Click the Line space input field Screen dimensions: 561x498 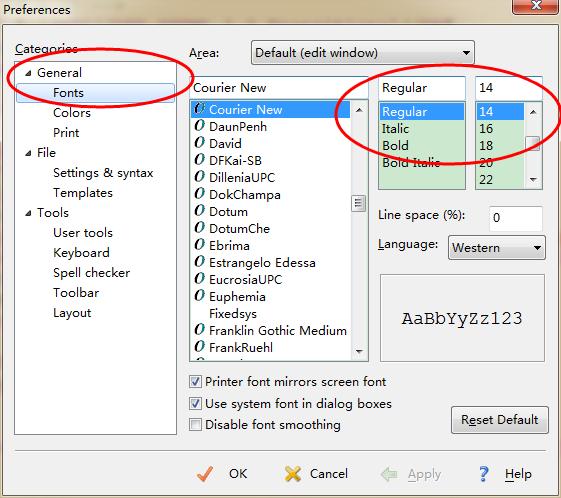[x=515, y=218]
